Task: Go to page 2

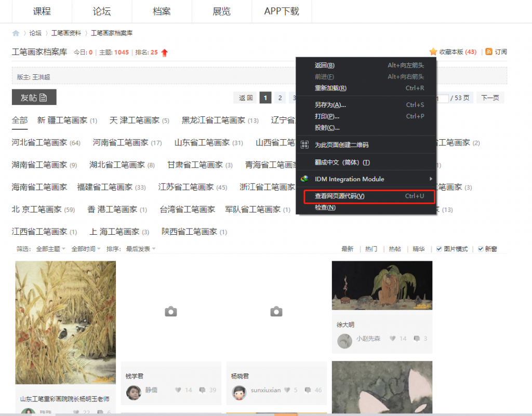Action: pyautogui.click(x=280, y=98)
